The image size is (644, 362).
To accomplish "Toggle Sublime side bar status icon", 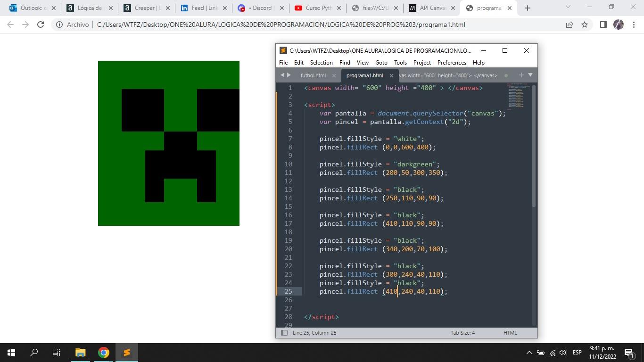I will point(284,333).
